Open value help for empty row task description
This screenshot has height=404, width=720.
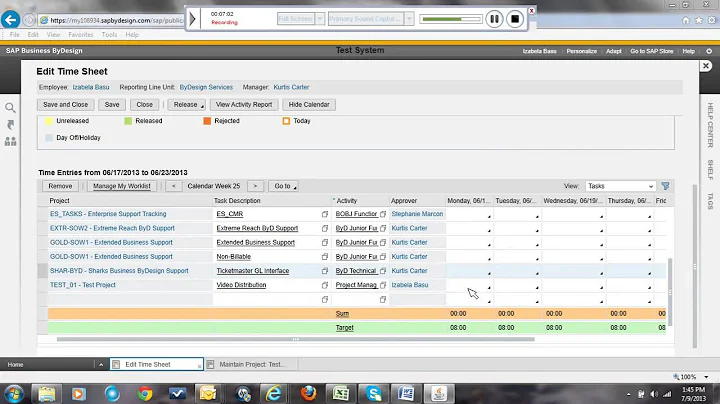[x=325, y=299]
